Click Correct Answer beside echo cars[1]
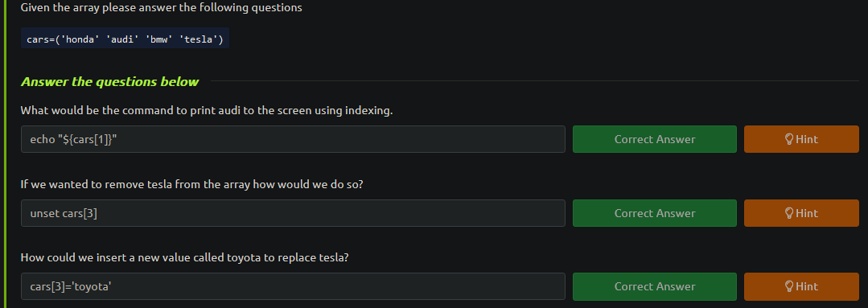Viewport: 868px width, 308px height. point(654,139)
